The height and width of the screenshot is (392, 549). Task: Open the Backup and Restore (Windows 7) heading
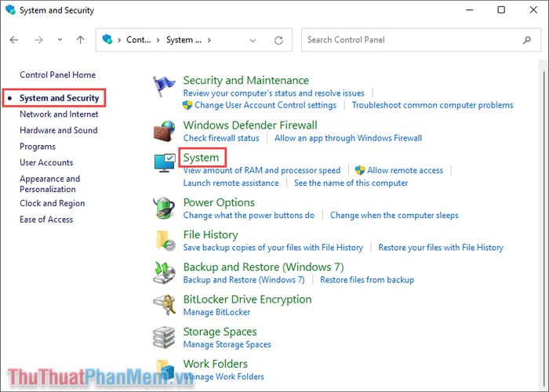(x=264, y=267)
